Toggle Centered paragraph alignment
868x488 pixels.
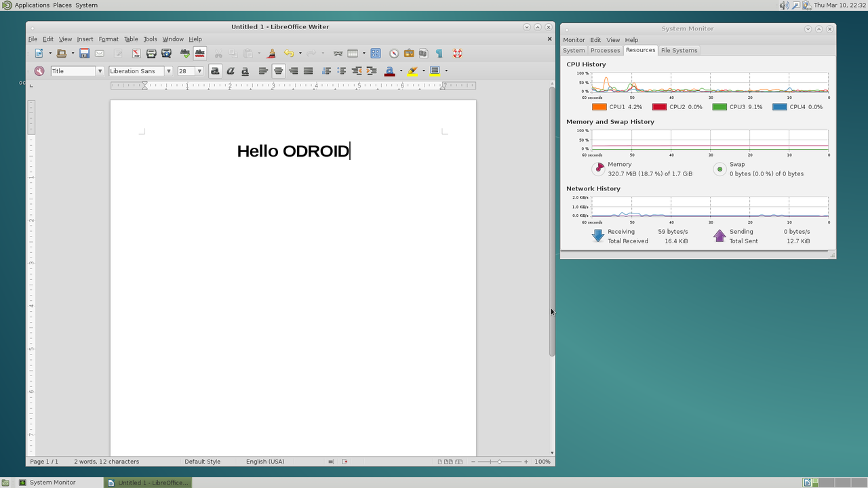pos(278,71)
